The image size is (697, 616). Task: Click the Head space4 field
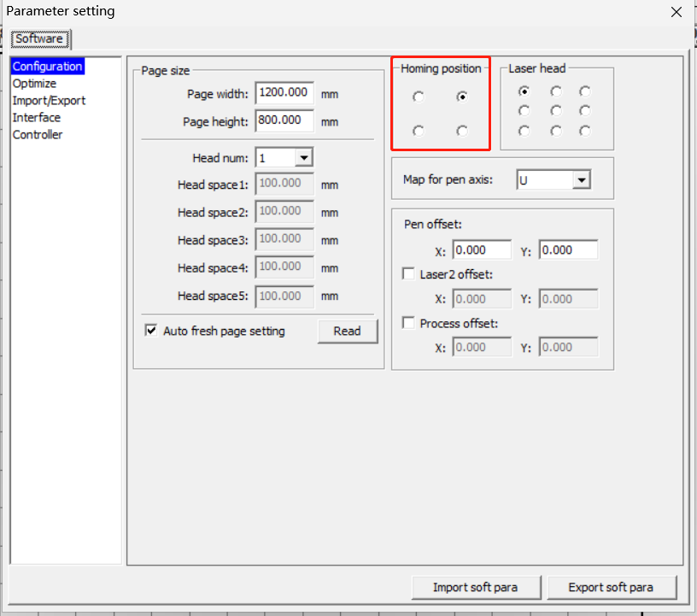coord(284,267)
